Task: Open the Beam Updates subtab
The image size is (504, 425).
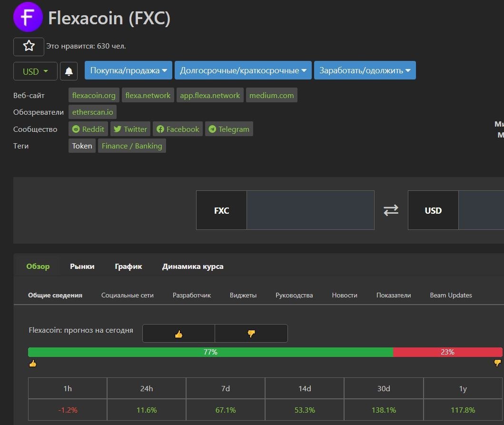Action: point(451,295)
